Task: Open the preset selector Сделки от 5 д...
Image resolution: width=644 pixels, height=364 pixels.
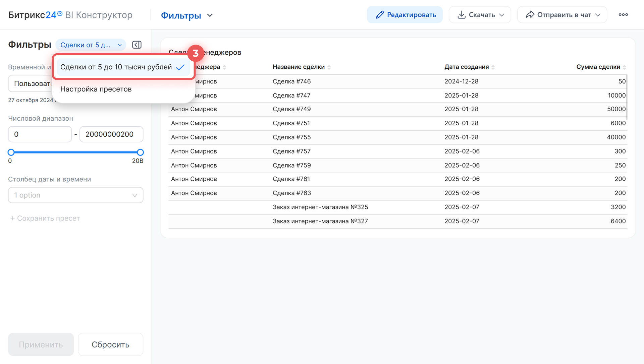Action: pyautogui.click(x=91, y=45)
